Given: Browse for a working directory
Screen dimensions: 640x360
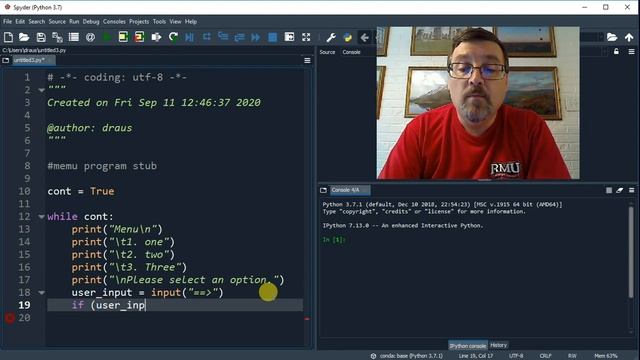Looking at the screenshot, I should (612, 37).
